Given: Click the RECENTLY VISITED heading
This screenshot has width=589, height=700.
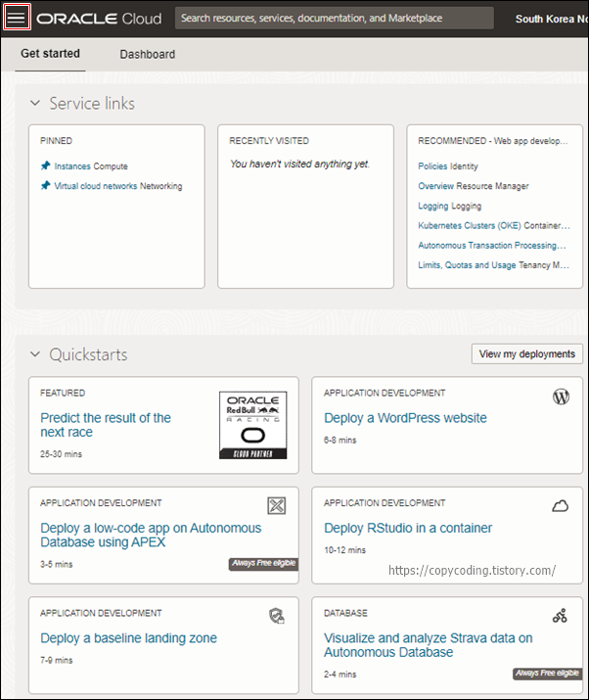Looking at the screenshot, I should coord(269,141).
